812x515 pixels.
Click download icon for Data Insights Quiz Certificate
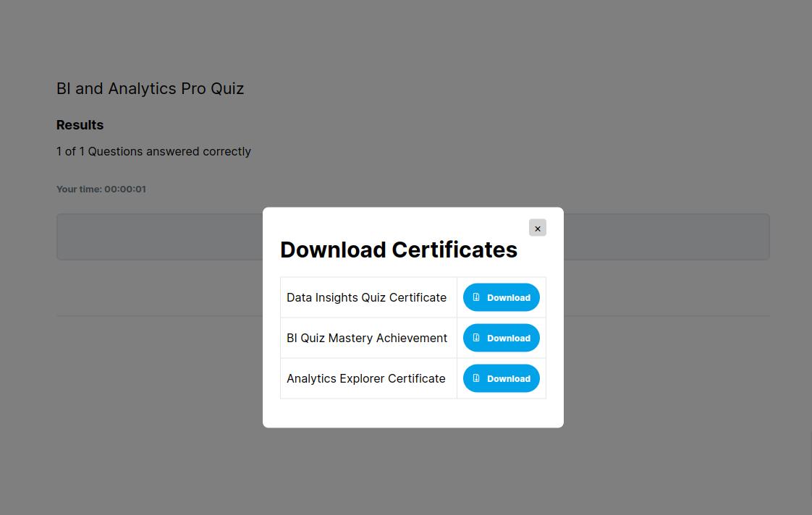point(476,297)
